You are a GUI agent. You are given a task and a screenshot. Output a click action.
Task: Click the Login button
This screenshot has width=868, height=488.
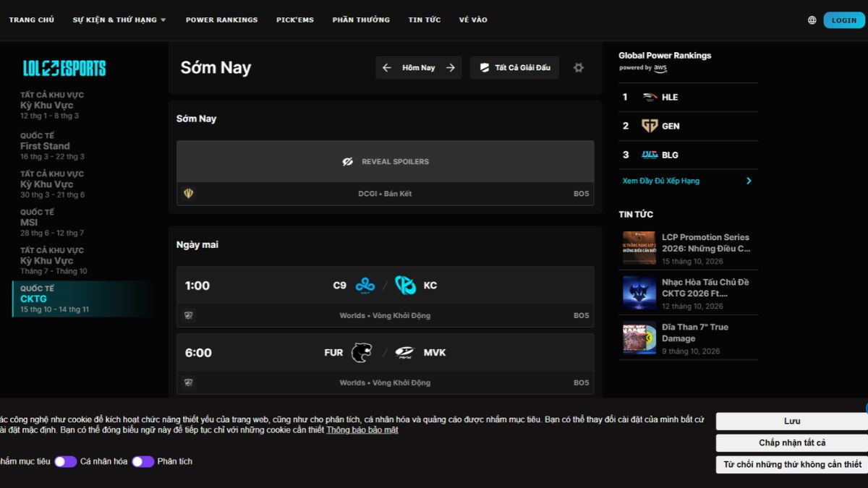844,20
